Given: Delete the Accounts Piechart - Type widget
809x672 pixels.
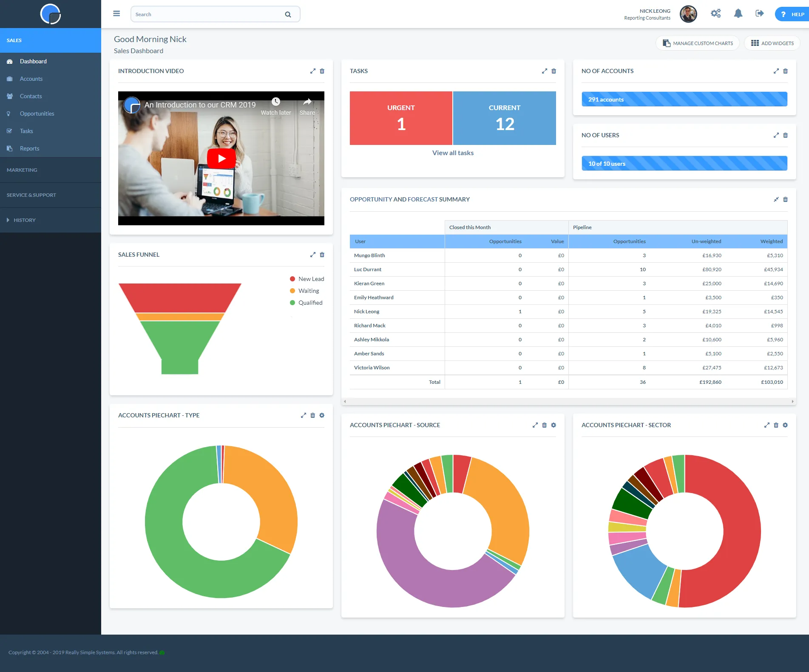Looking at the screenshot, I should coord(313,415).
